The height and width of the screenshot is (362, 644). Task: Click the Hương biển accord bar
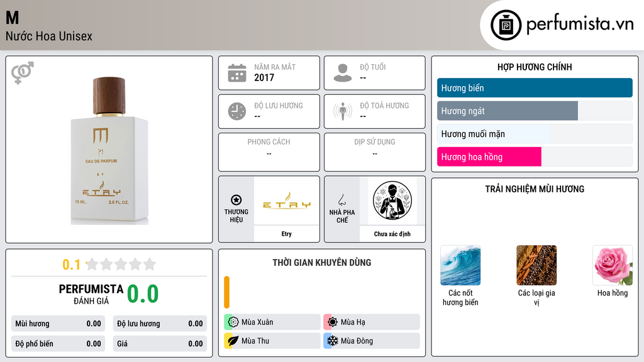point(535,88)
